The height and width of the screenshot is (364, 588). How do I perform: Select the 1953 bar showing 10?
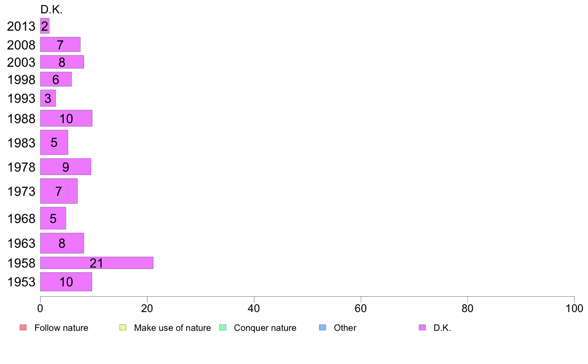66,282
